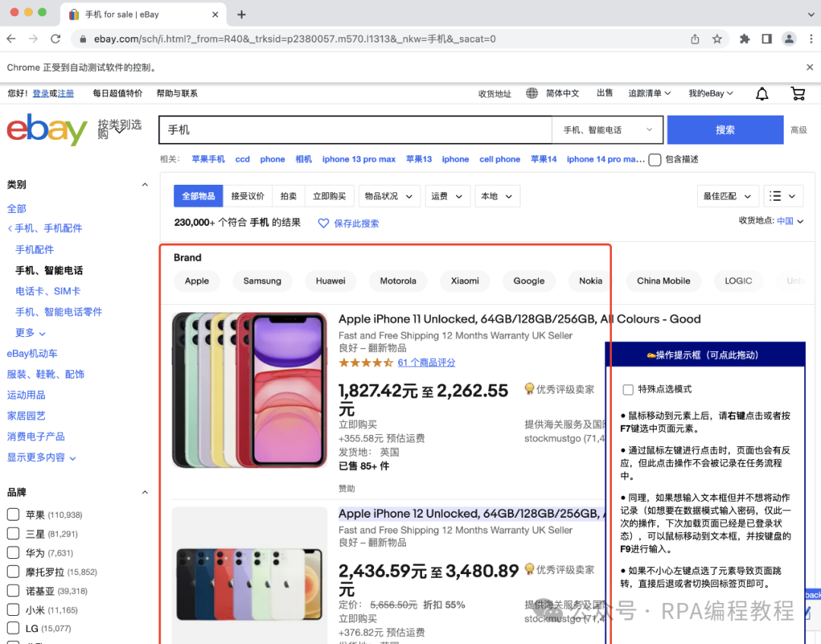The width and height of the screenshot is (821, 644).
Task: Click the 手机 search input field
Action: 356,130
